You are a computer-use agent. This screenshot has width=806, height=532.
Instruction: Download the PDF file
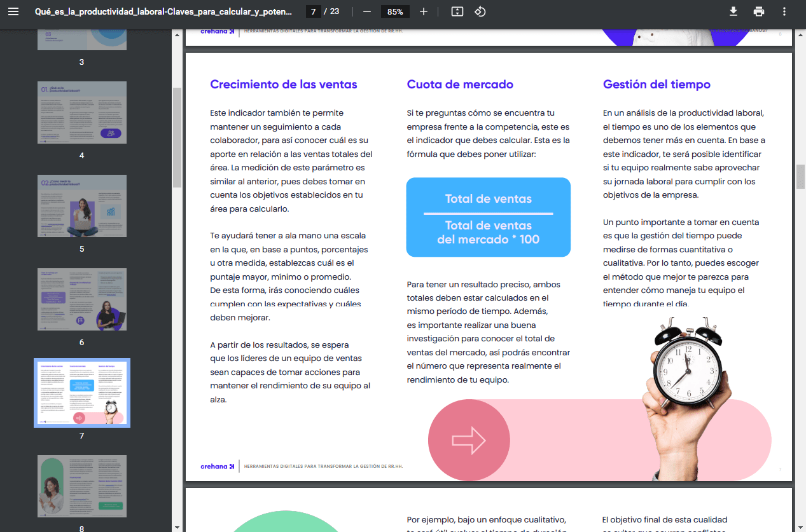coord(733,11)
